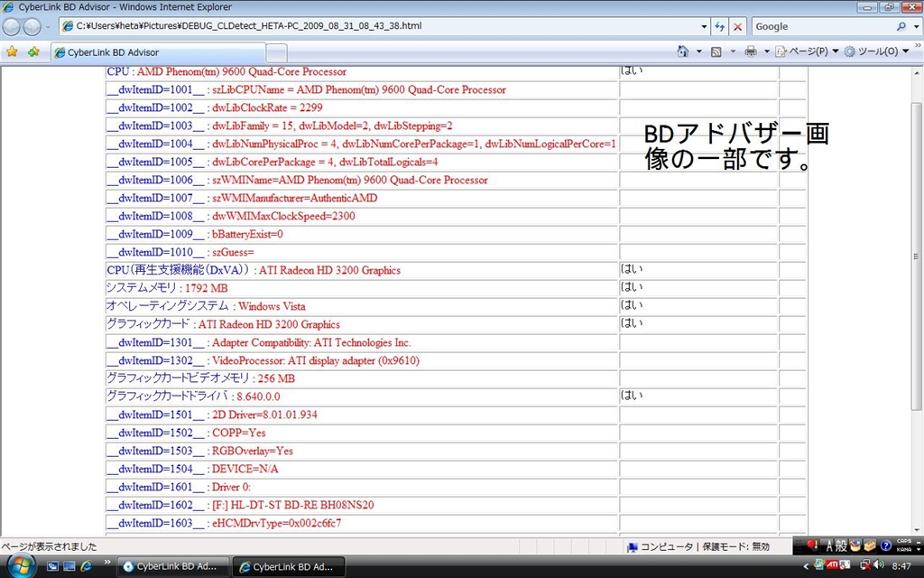Open the search provider options dropdown
The image size is (924, 578).
[x=916, y=26]
